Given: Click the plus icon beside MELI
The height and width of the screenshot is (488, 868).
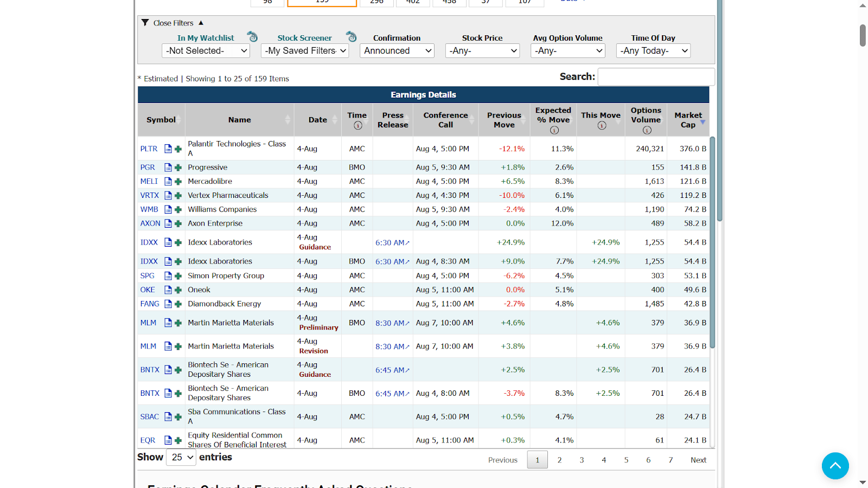Looking at the screenshot, I should (x=178, y=182).
